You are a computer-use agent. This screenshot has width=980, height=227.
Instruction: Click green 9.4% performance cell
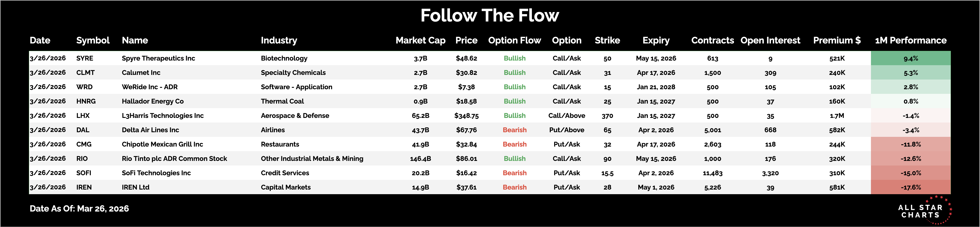910,58
